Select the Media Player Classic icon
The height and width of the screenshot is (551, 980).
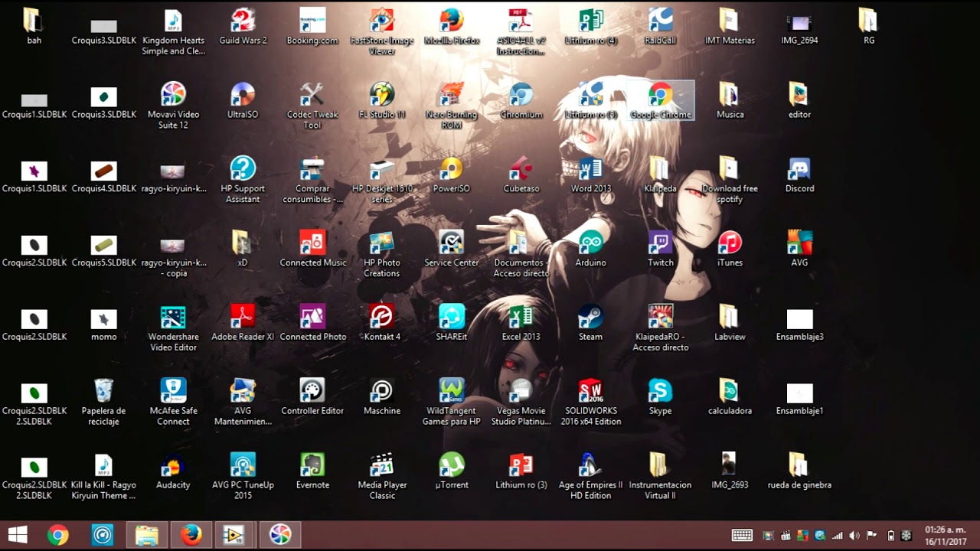[382, 477]
